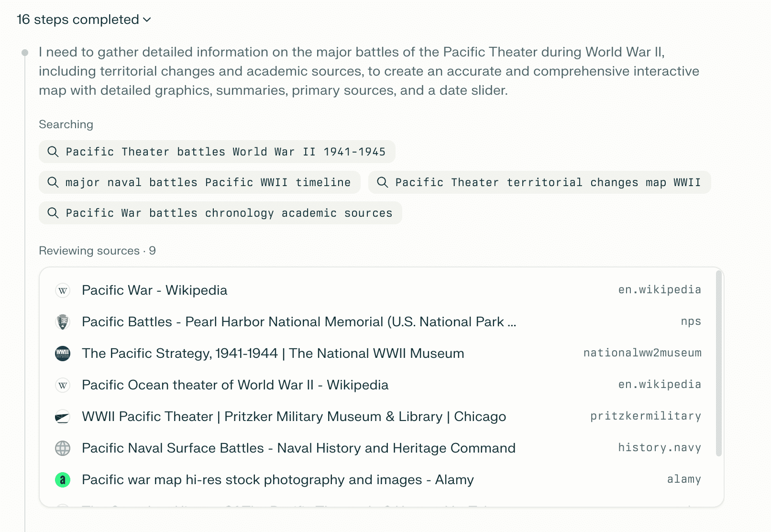Click the '16 steps completed' heading text
Viewport: 771px width, 532px height.
tap(78, 20)
